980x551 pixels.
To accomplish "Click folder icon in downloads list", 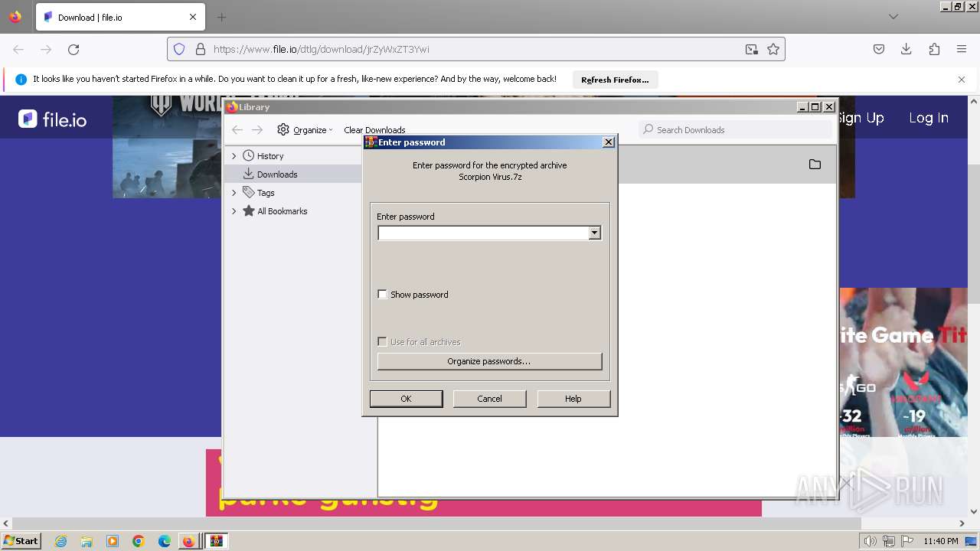I will pos(815,165).
